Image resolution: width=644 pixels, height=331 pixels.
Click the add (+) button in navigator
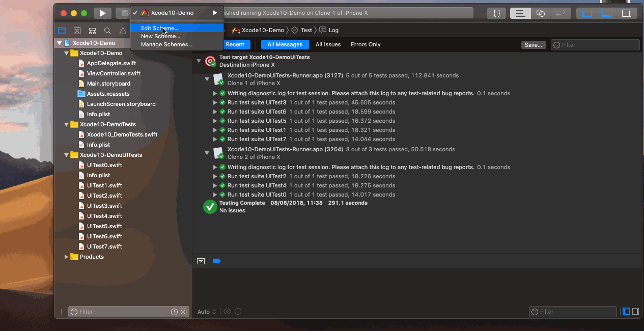tap(62, 312)
